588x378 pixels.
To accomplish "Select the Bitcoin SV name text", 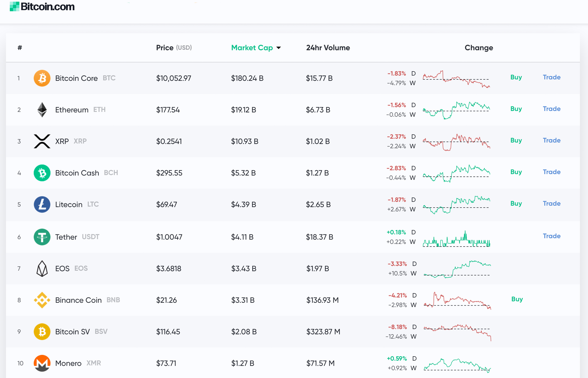I will tap(72, 332).
